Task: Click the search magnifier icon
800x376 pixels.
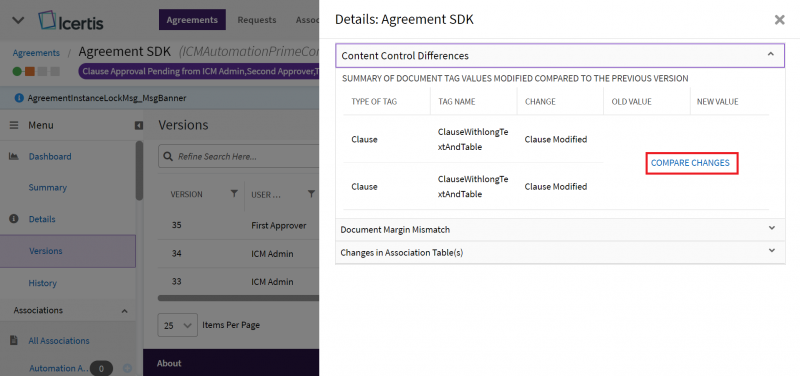Action: pyautogui.click(x=168, y=157)
